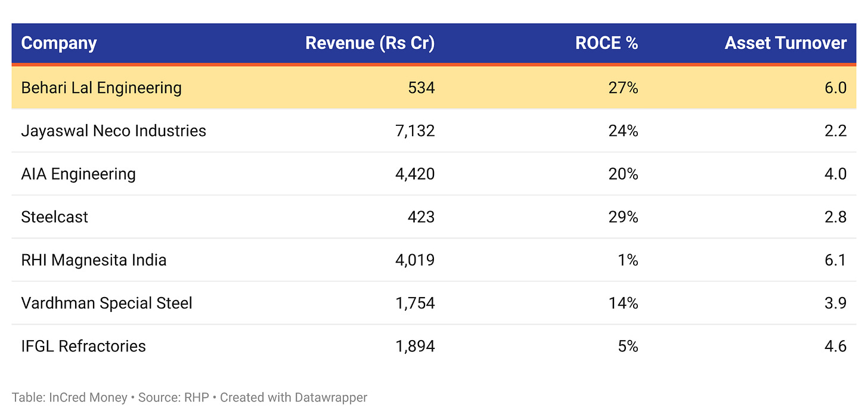Select the RHI Magnesita India company cell
Image resolution: width=868 pixels, height=417 pixels.
(94, 260)
